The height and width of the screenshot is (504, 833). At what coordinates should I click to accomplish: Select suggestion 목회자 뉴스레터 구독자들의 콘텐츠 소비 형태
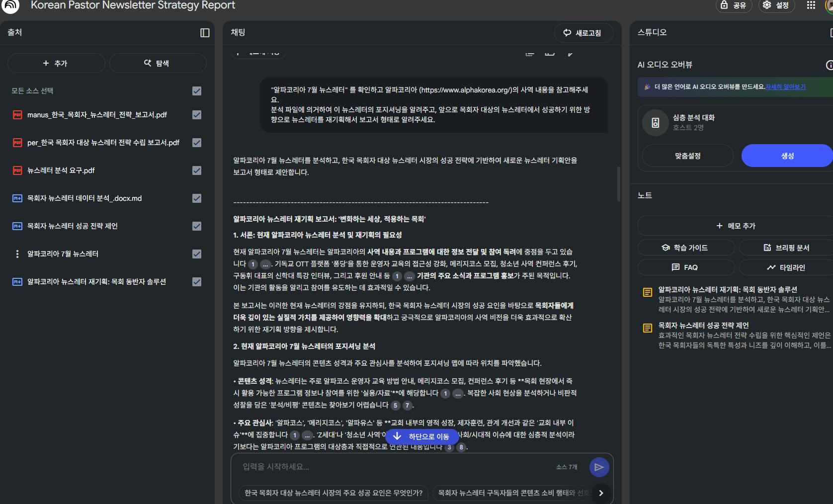pyautogui.click(x=513, y=493)
